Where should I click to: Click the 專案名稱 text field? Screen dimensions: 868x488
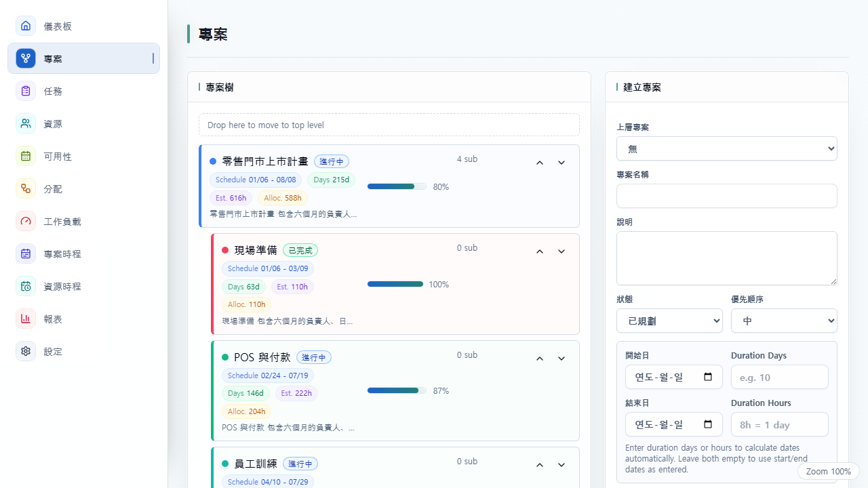point(727,196)
